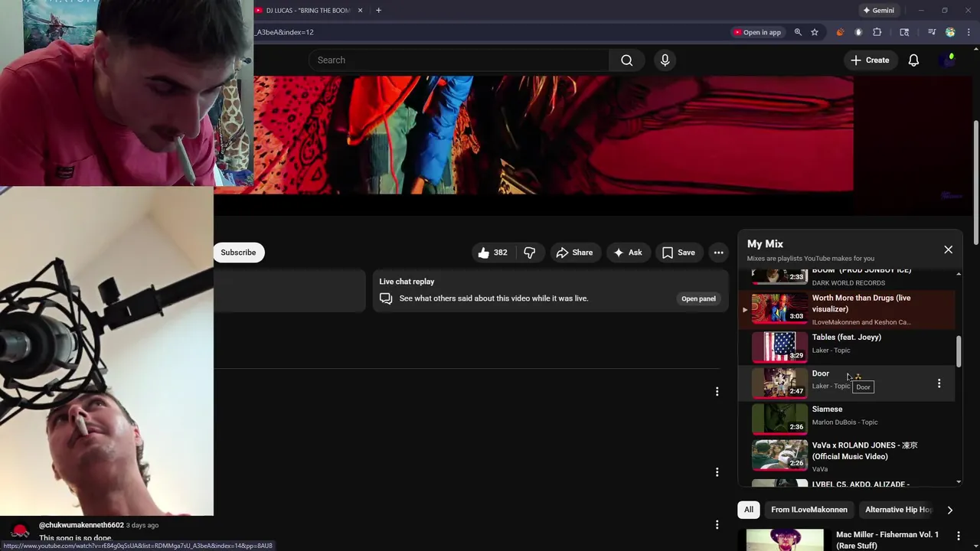Image resolution: width=980 pixels, height=551 pixels.
Task: Save video to a playlist
Action: point(678,253)
